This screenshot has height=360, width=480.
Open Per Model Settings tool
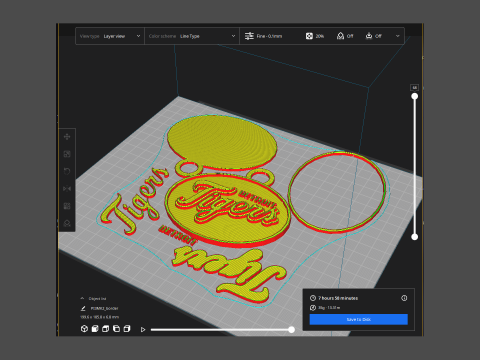[67, 206]
